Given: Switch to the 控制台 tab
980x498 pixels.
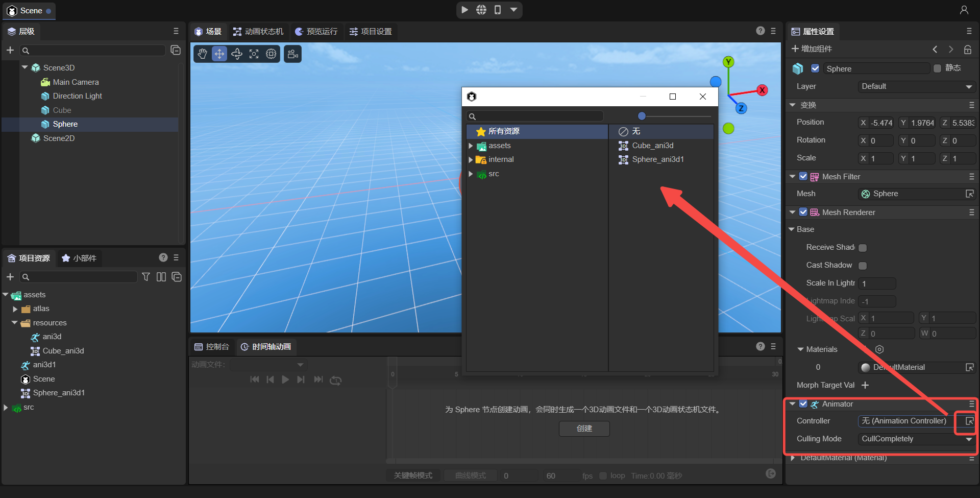Looking at the screenshot, I should pos(212,347).
